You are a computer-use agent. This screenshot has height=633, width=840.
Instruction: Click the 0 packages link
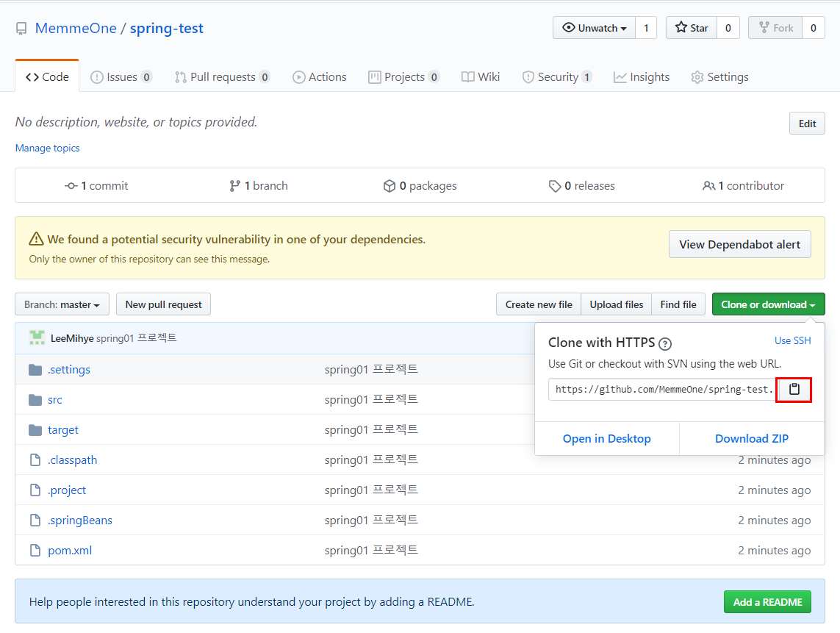(x=420, y=186)
